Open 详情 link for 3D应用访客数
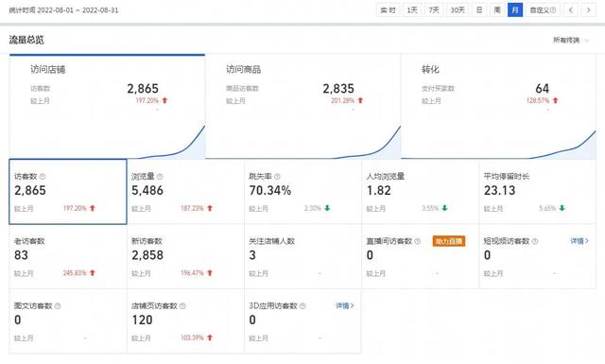 click(344, 305)
